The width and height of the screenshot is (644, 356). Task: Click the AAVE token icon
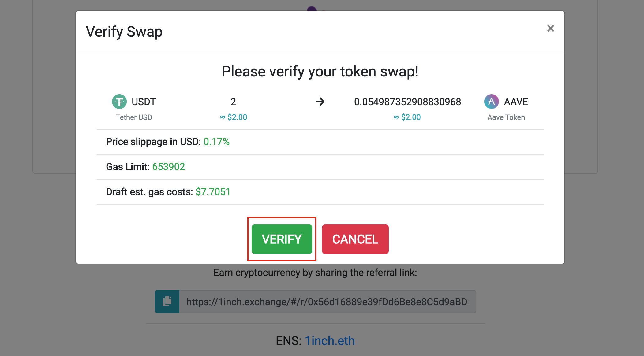(x=491, y=102)
